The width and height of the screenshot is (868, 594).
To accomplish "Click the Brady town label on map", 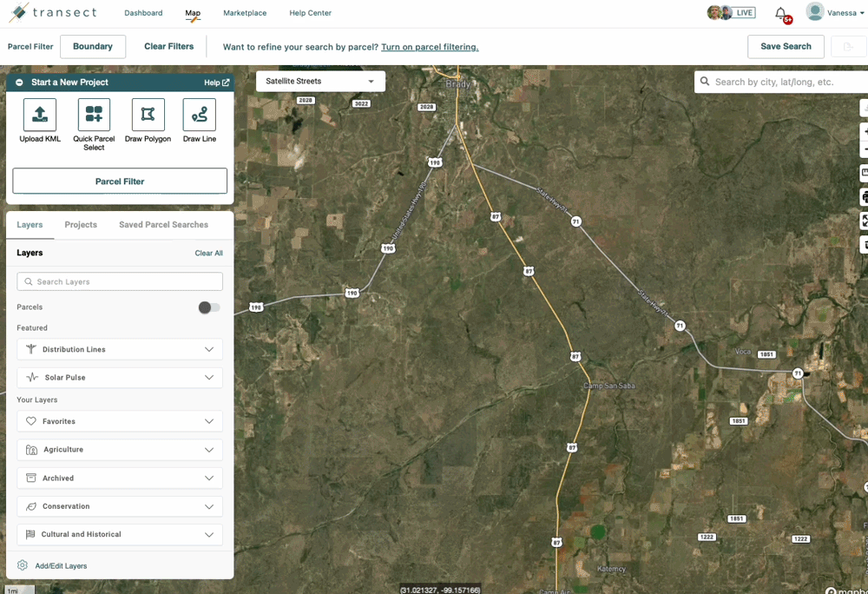I will (x=457, y=84).
